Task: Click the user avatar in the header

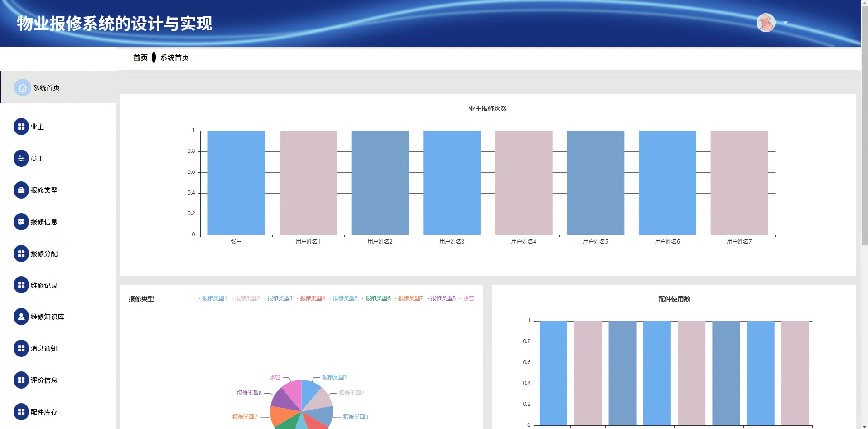Action: click(766, 23)
